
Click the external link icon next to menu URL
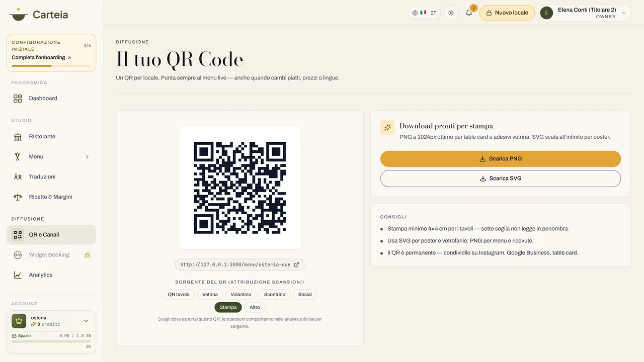click(x=296, y=264)
